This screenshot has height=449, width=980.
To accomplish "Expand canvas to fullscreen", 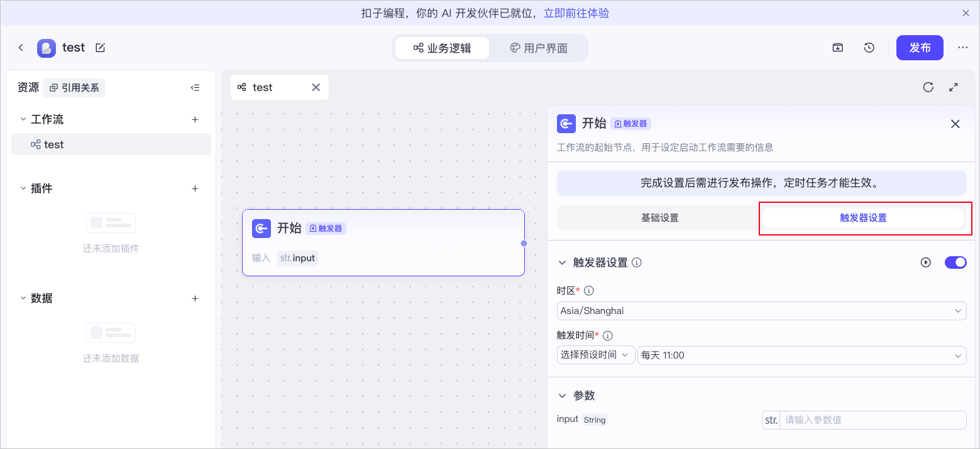I will (x=954, y=87).
